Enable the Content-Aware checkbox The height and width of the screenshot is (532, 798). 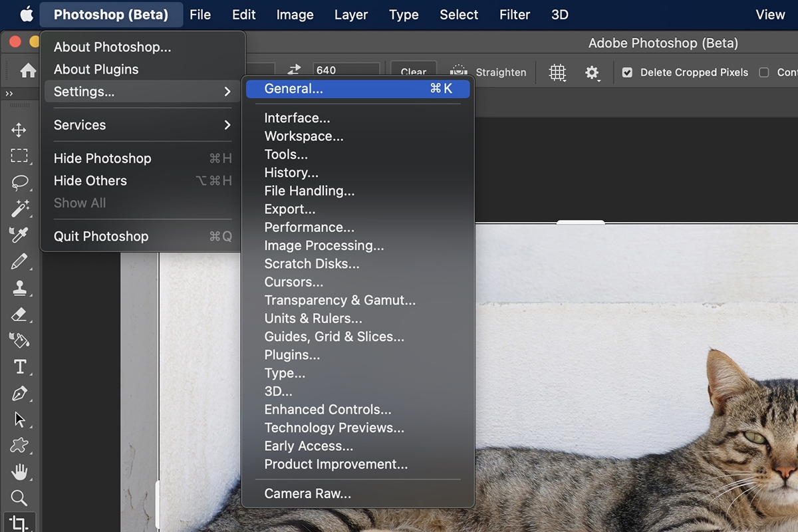pyautogui.click(x=763, y=72)
